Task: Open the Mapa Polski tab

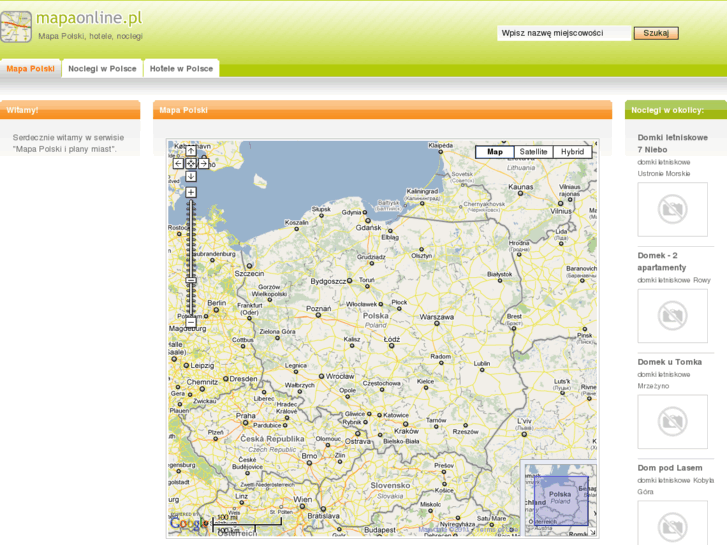Action: (x=31, y=69)
